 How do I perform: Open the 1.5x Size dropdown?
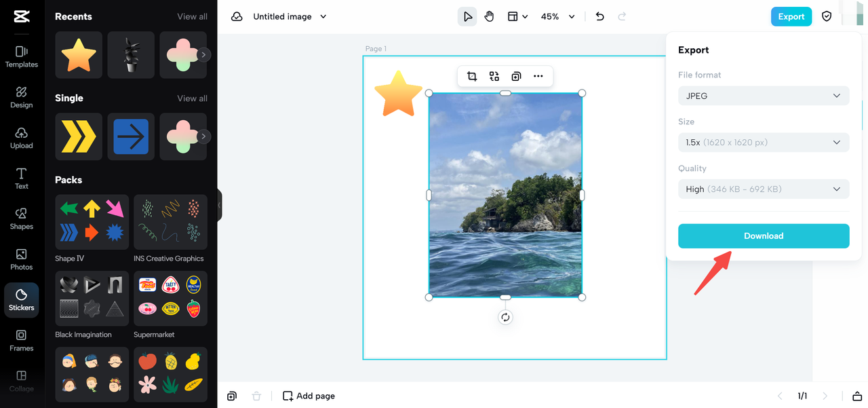764,143
